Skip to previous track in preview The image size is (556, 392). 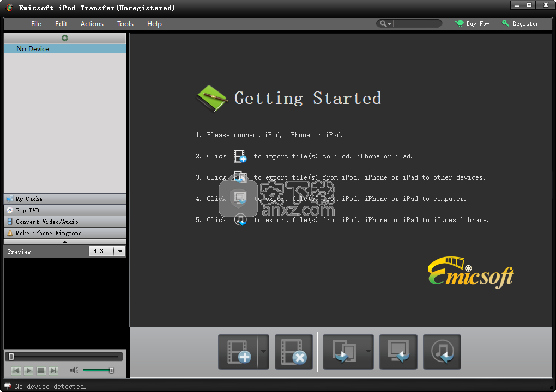click(16, 371)
